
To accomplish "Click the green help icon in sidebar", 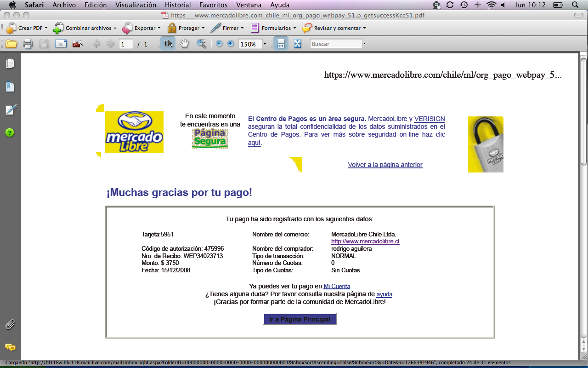I will click(10, 132).
